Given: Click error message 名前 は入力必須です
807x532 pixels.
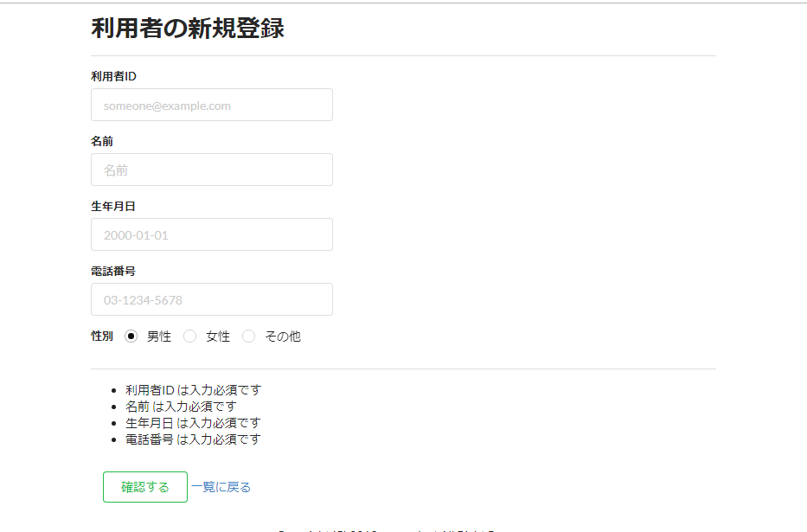Looking at the screenshot, I should click(181, 407).
